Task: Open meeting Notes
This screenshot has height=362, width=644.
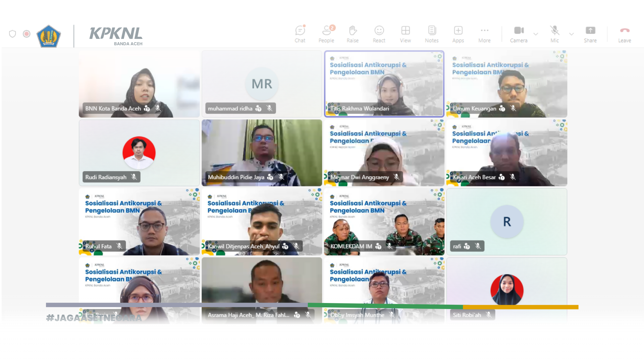Action: coord(432,34)
